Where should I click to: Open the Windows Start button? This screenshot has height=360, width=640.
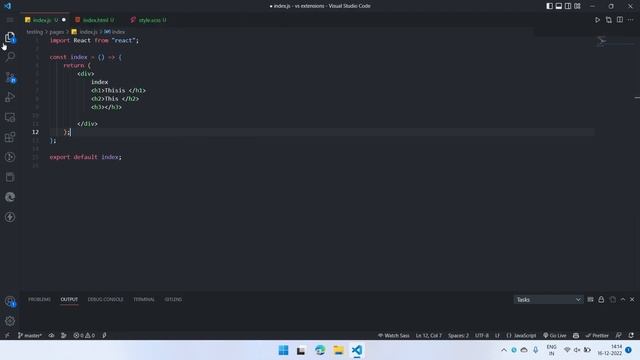click(283, 350)
